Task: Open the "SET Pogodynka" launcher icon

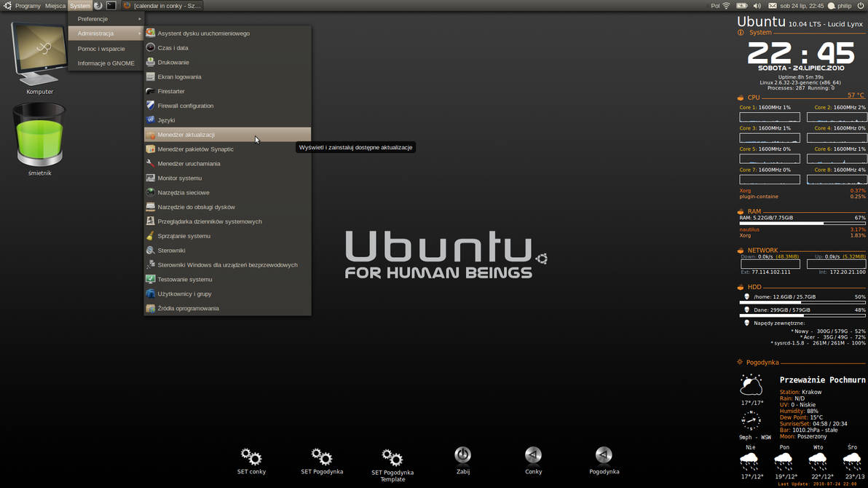Action: [x=321, y=457]
